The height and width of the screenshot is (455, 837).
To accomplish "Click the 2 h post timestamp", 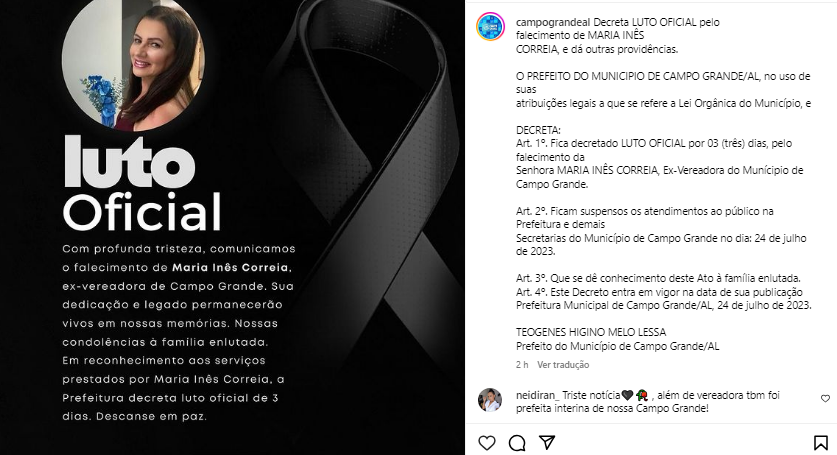I will point(522,365).
